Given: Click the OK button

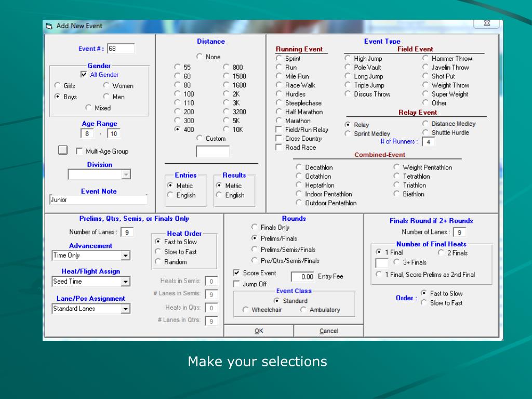Looking at the screenshot, I should pos(259,331).
